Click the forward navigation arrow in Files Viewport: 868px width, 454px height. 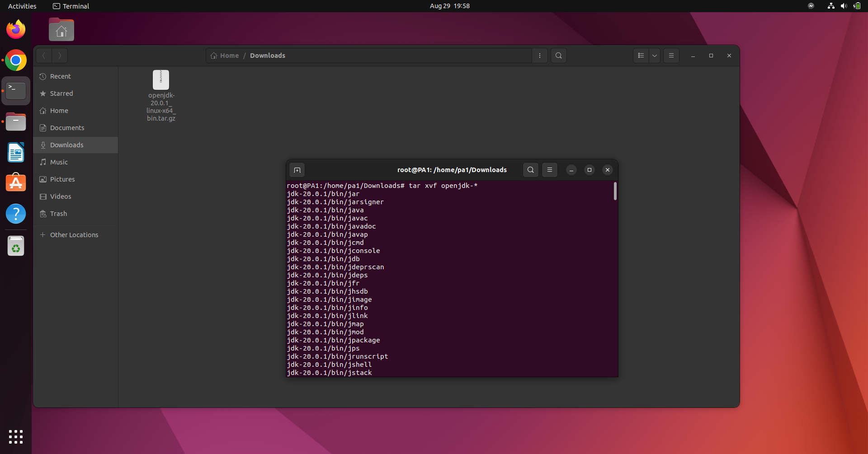(60, 55)
